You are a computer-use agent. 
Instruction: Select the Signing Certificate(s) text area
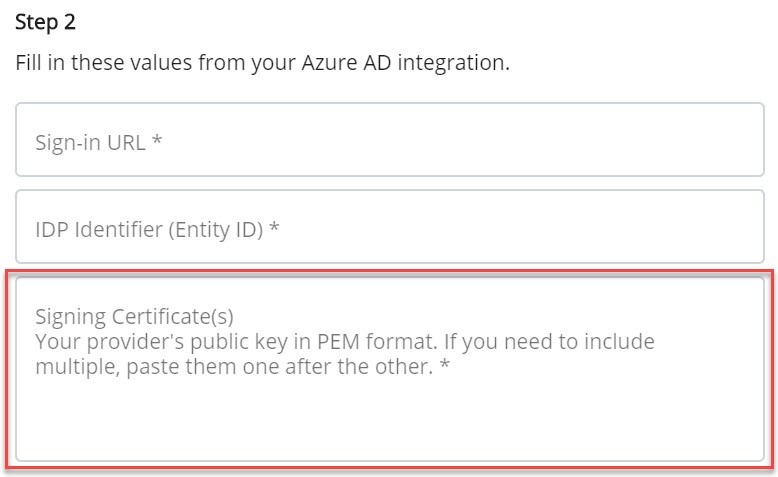coord(389,369)
